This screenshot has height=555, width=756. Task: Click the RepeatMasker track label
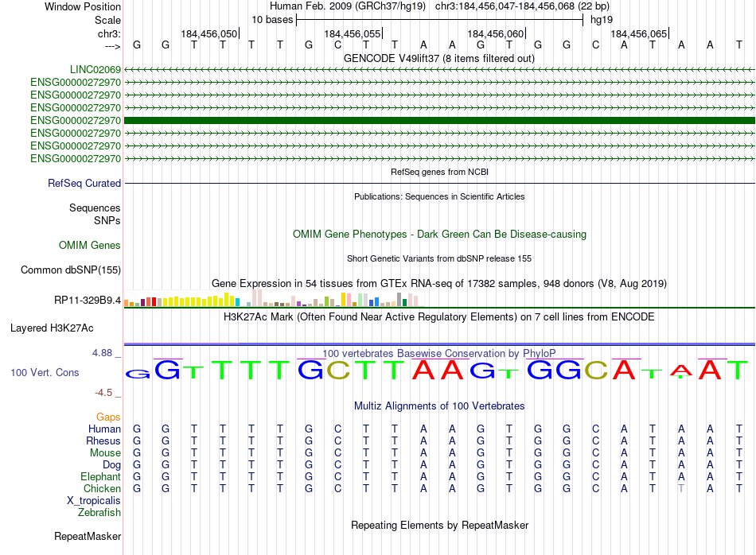tap(88, 537)
